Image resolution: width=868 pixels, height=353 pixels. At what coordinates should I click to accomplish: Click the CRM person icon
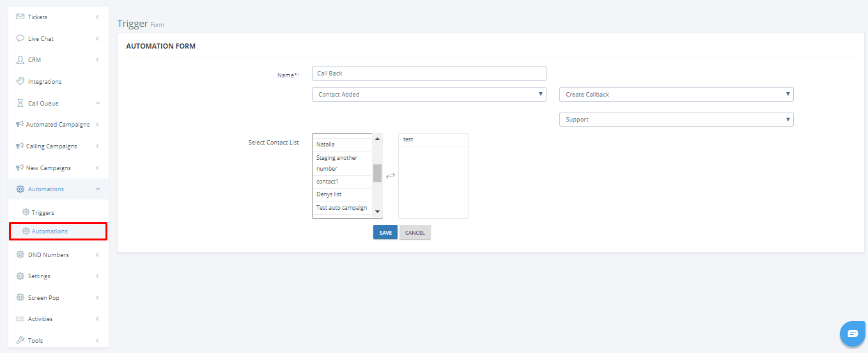pos(20,59)
